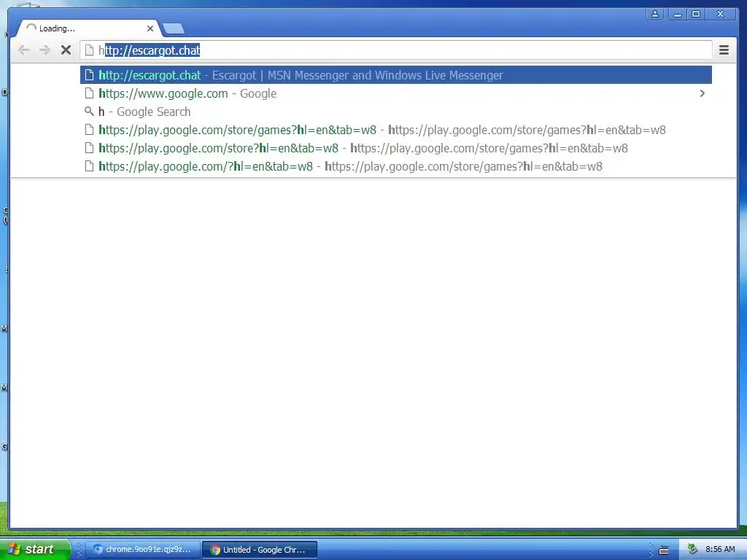Close the Loading... tab
This screenshot has height=560, width=747.
tap(150, 28)
